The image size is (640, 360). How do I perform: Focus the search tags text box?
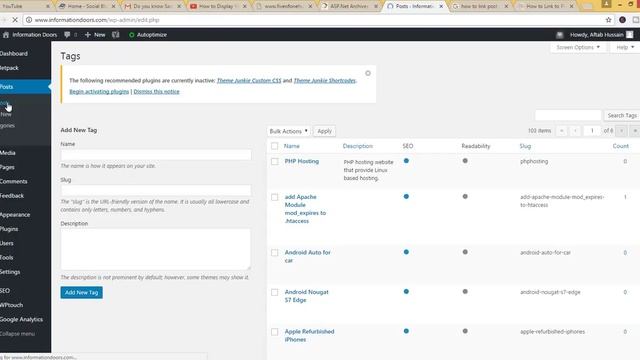click(x=568, y=116)
